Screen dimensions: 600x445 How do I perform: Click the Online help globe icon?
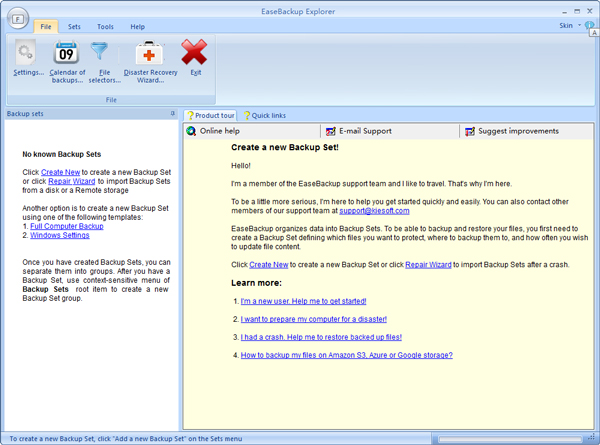coord(191,131)
